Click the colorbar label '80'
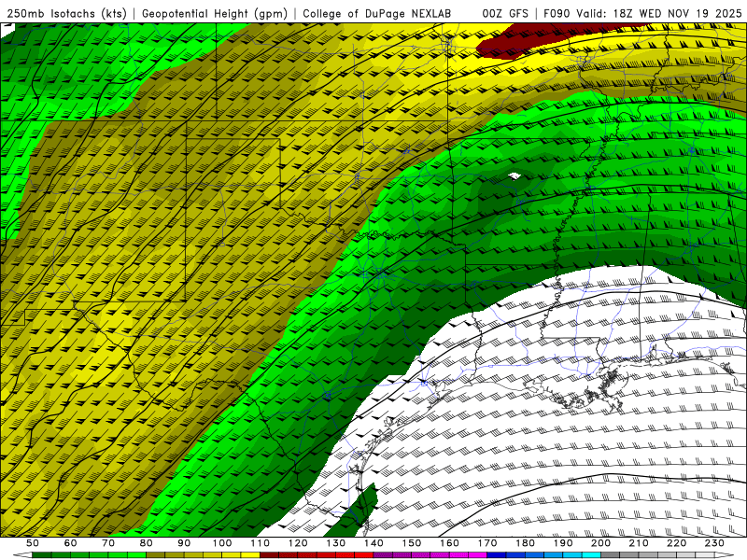The height and width of the screenshot is (560, 747). tap(147, 543)
